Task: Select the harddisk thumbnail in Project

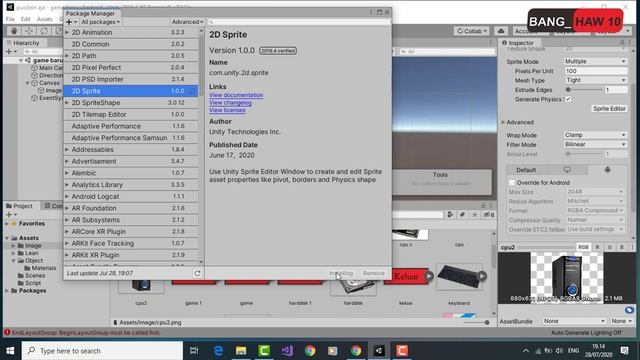Action: [x=353, y=287]
